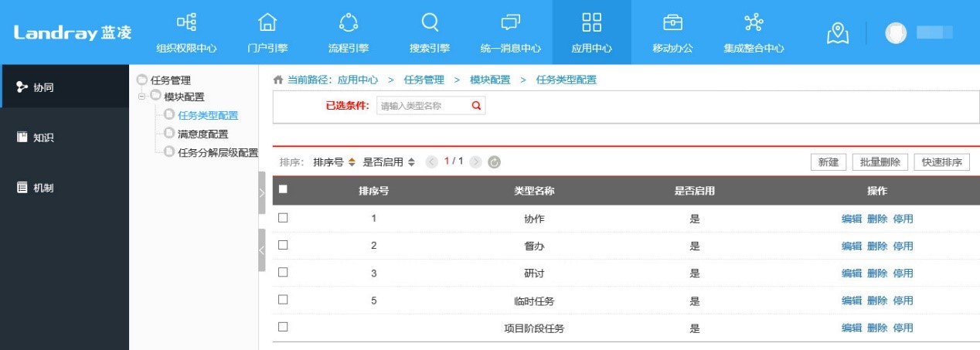Open the 集成整合中心 integration icon
This screenshot has width=980, height=350.
tap(754, 22)
